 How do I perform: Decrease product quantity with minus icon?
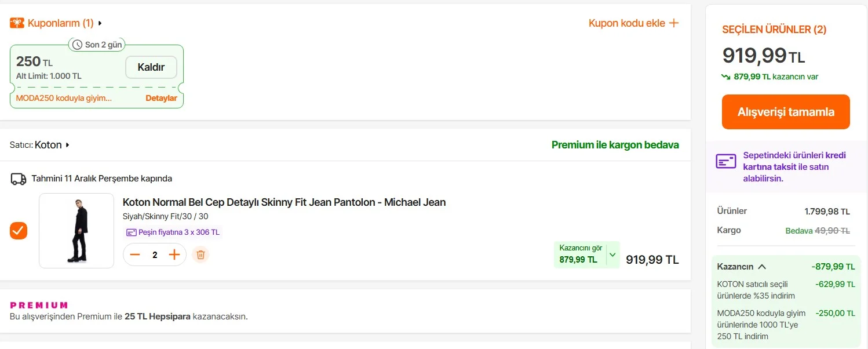(135, 255)
